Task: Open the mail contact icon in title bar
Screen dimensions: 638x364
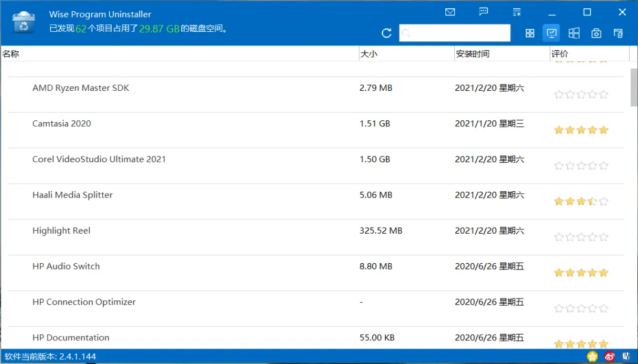Action: 450,12
